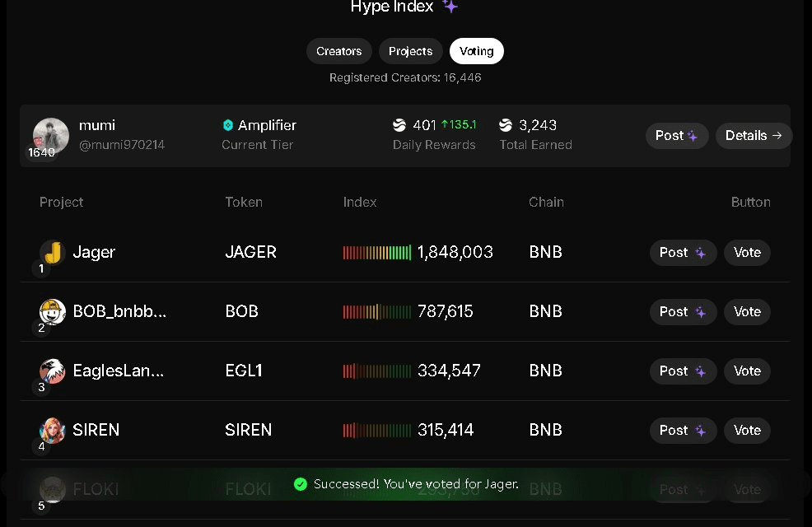Select the Voting tab
The image size is (812, 527).
tap(477, 51)
